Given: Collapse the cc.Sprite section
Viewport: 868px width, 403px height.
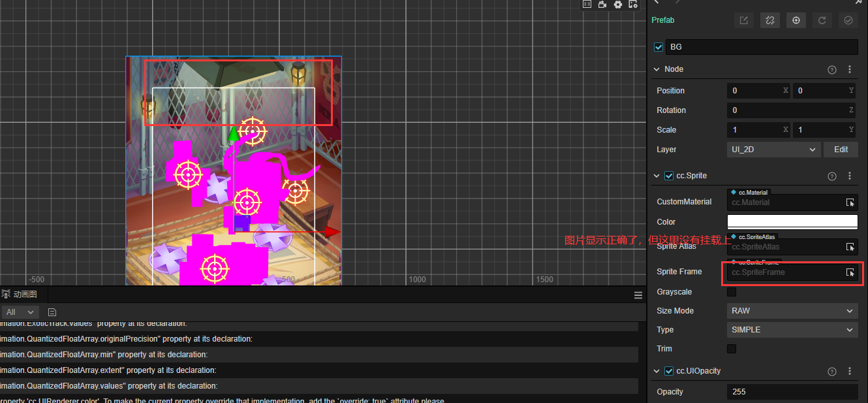Looking at the screenshot, I should pos(657,176).
